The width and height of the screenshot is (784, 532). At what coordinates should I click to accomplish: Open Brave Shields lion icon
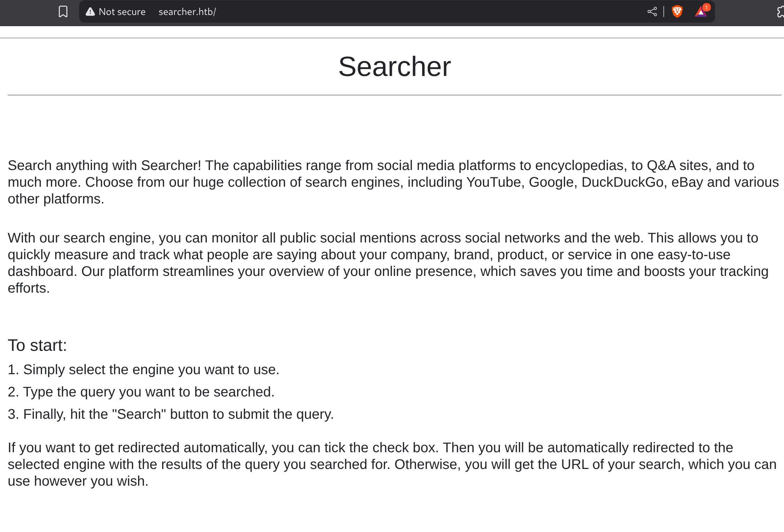pyautogui.click(x=677, y=11)
